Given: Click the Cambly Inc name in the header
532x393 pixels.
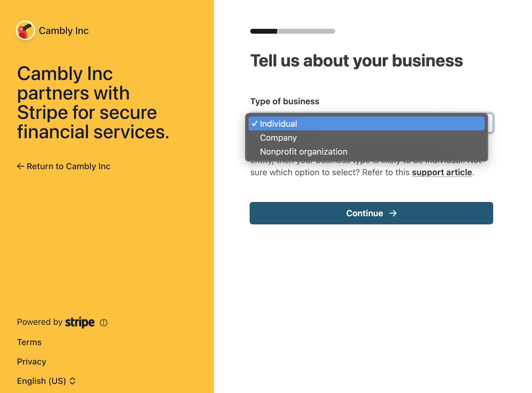Looking at the screenshot, I should point(64,31).
